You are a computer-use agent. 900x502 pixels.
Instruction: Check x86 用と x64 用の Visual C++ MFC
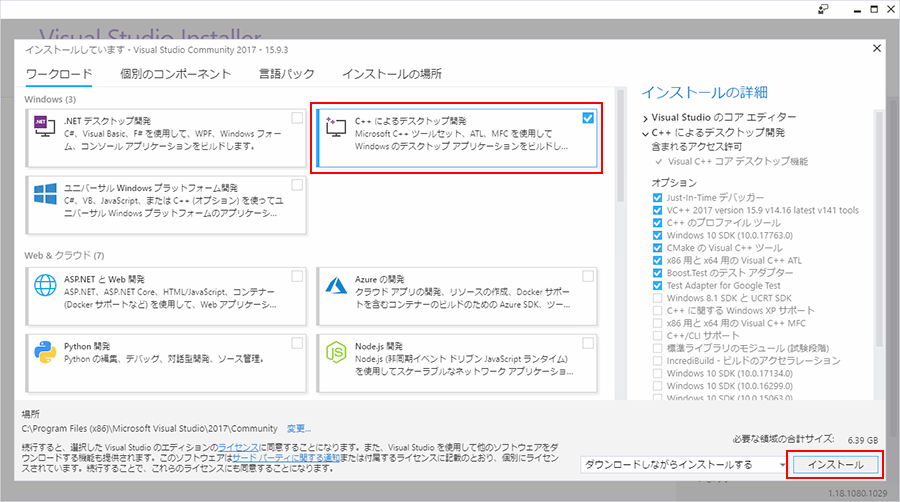(657, 323)
